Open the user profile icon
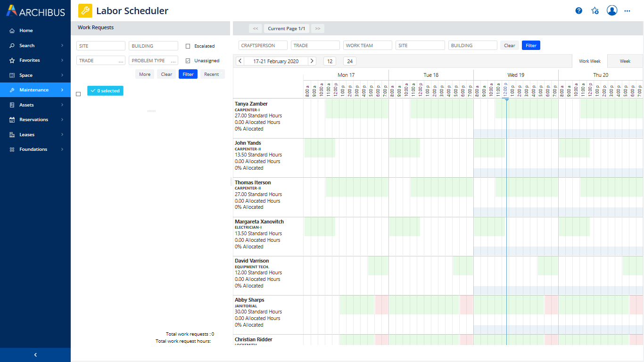The width and height of the screenshot is (644, 362). click(x=612, y=11)
